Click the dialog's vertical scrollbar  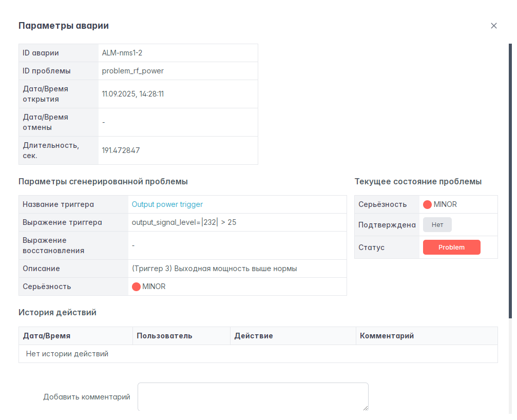pyautogui.click(x=510, y=180)
